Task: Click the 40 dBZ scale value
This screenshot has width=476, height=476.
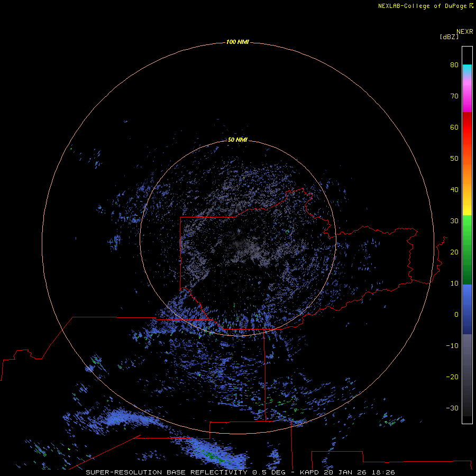Action: 454,190
